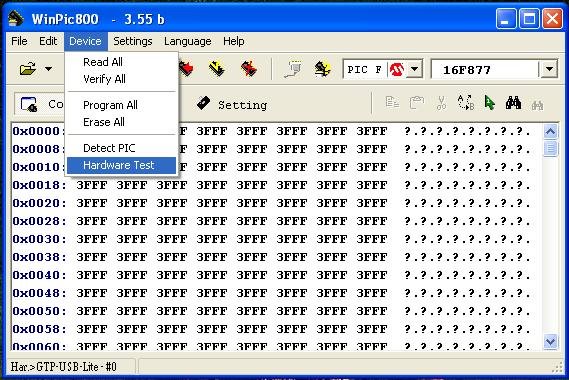The width and height of the screenshot is (569, 380).
Task: Click last 3FFF word in row 0x0040
Action: coord(372,275)
